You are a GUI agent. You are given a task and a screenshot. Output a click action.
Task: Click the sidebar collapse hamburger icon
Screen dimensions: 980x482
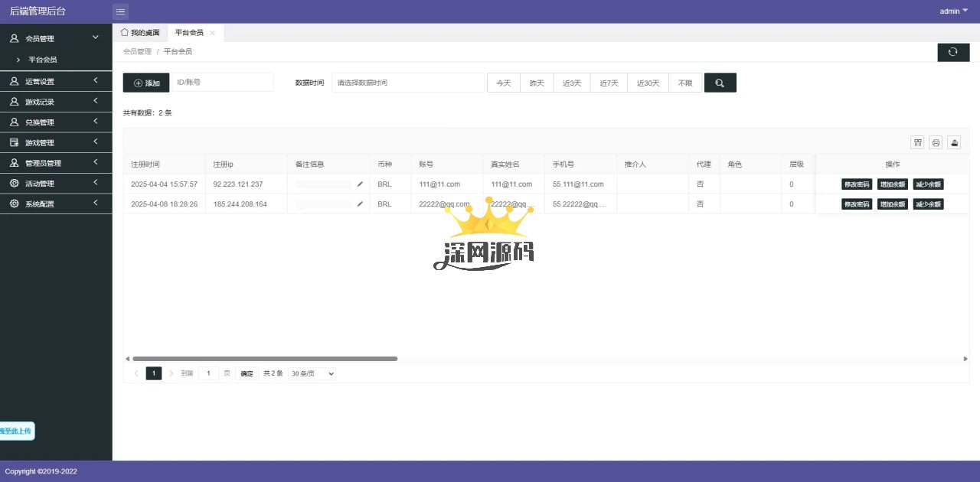[120, 11]
